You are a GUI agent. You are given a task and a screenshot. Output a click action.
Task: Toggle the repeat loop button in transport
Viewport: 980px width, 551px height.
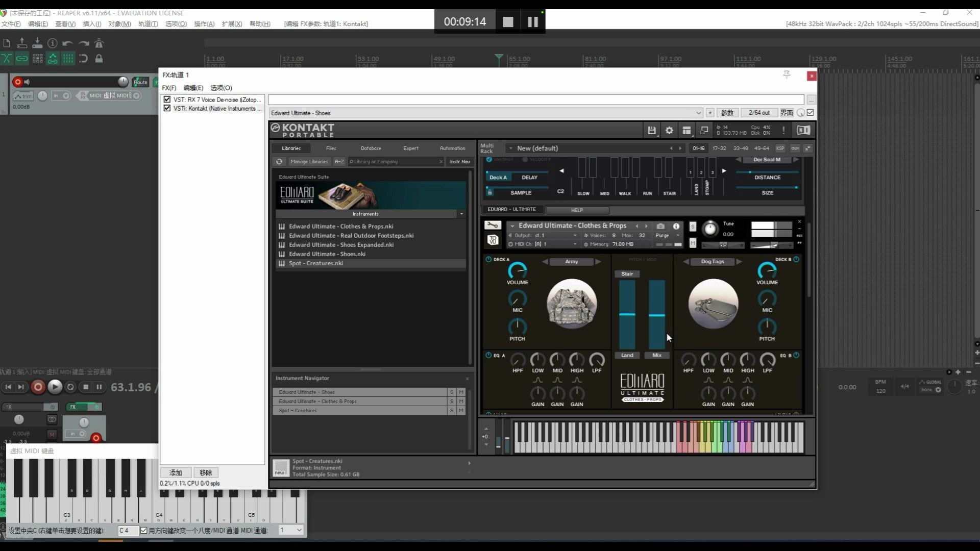70,387
